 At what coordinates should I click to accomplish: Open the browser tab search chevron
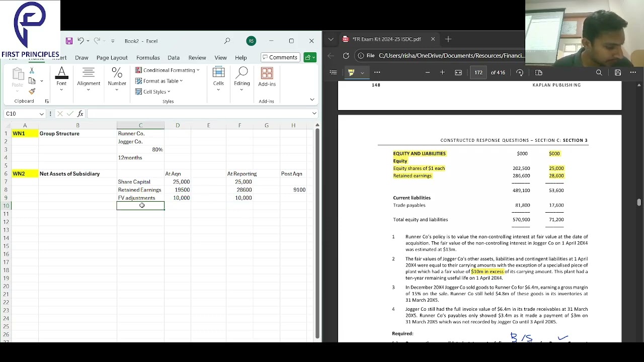(331, 39)
